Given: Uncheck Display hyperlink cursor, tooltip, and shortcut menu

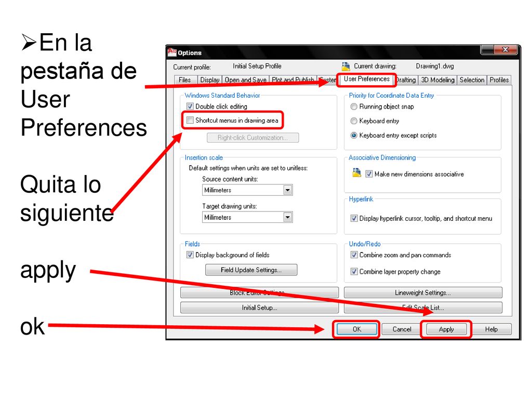Looking at the screenshot, I should point(354,218).
